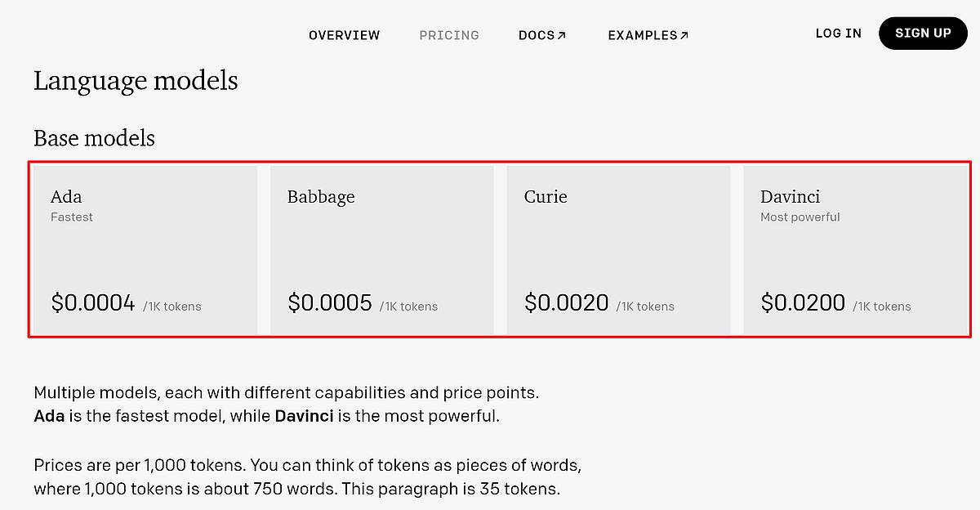980x510 pixels.
Task: Click the LOG IN link
Action: pyautogui.click(x=838, y=34)
